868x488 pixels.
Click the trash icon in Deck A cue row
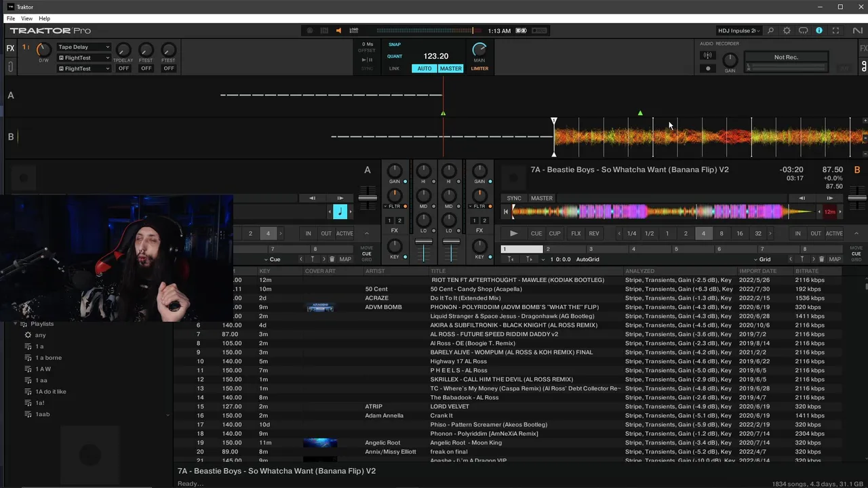[x=332, y=259]
